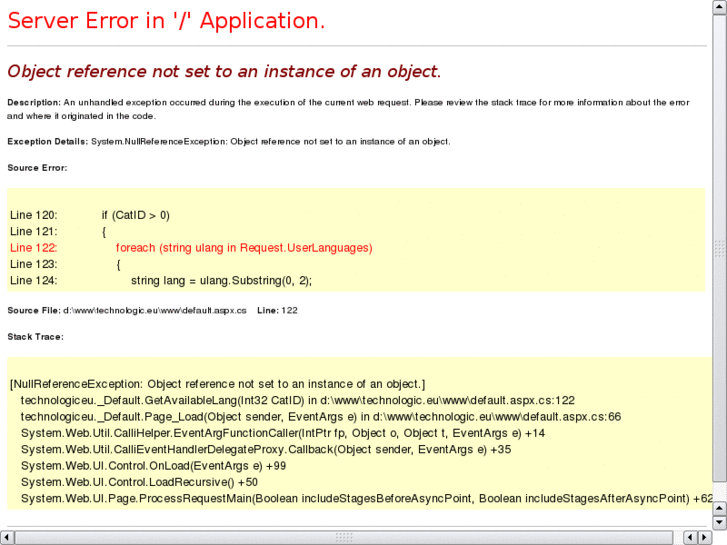Click the 'Line 121:' opening brace row
The width and height of the screenshot is (727, 545).
click(x=58, y=231)
